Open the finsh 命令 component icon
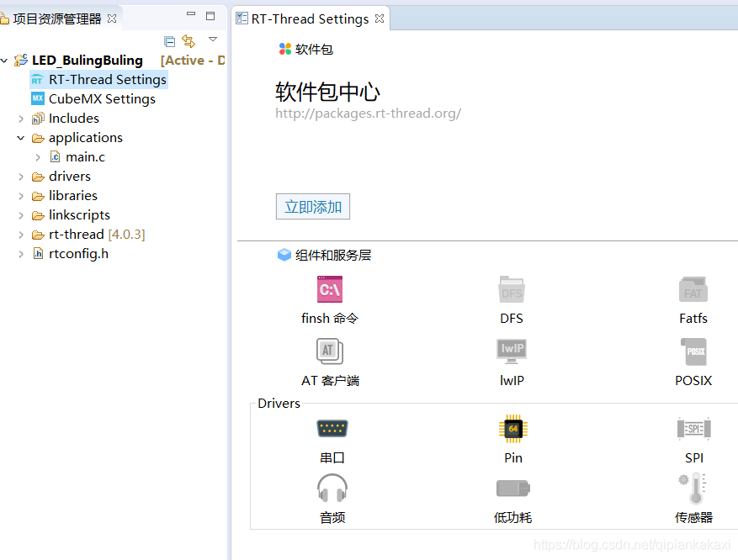 coord(330,289)
